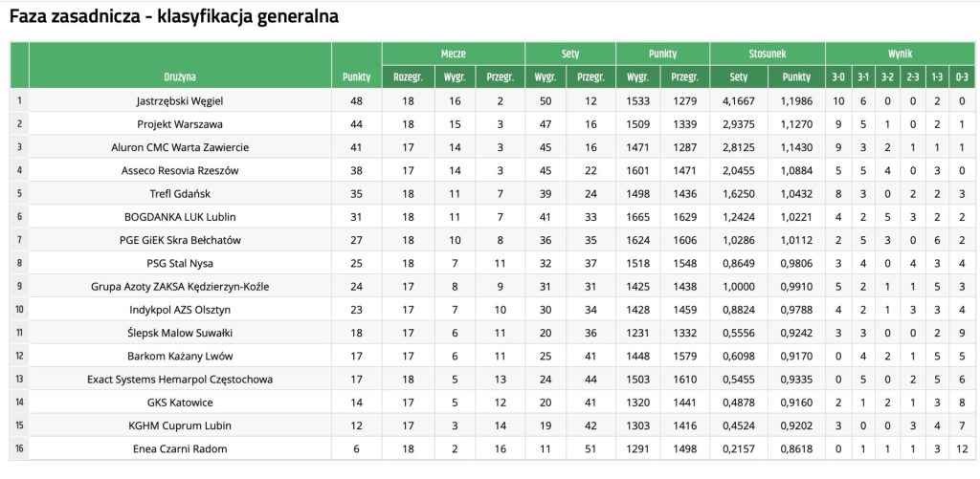This screenshot has height=479, width=980.
Task: Click on Asseco Resovia Rzeszów
Action: tap(179, 170)
